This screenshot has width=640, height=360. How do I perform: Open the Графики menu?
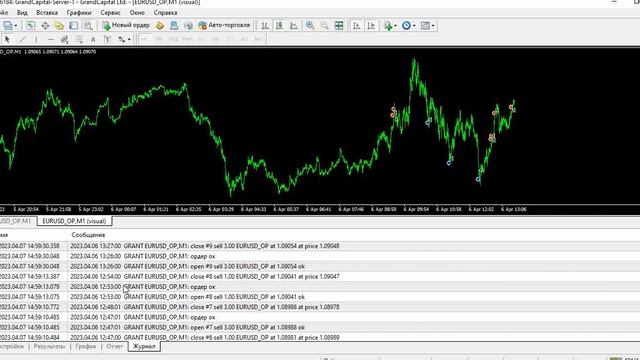click(x=79, y=13)
